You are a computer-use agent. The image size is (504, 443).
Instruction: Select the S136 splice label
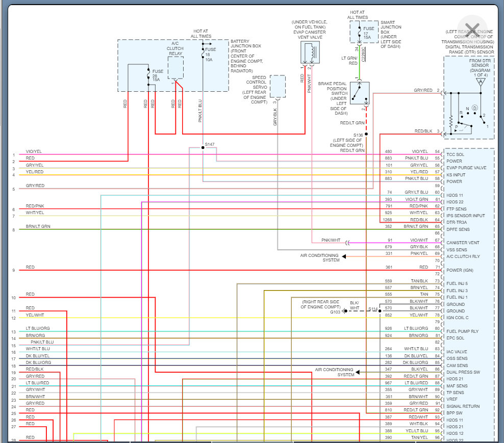click(358, 135)
